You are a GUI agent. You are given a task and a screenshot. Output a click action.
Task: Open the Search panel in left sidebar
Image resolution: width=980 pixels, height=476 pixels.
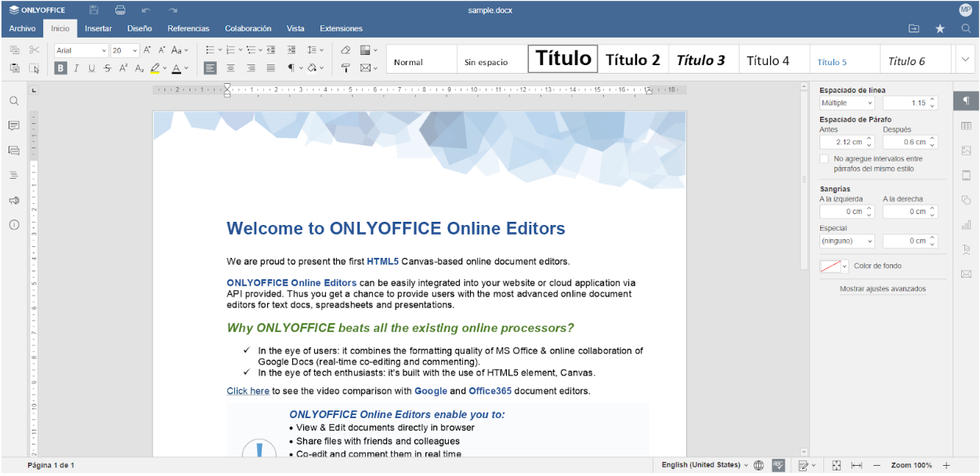pyautogui.click(x=13, y=100)
